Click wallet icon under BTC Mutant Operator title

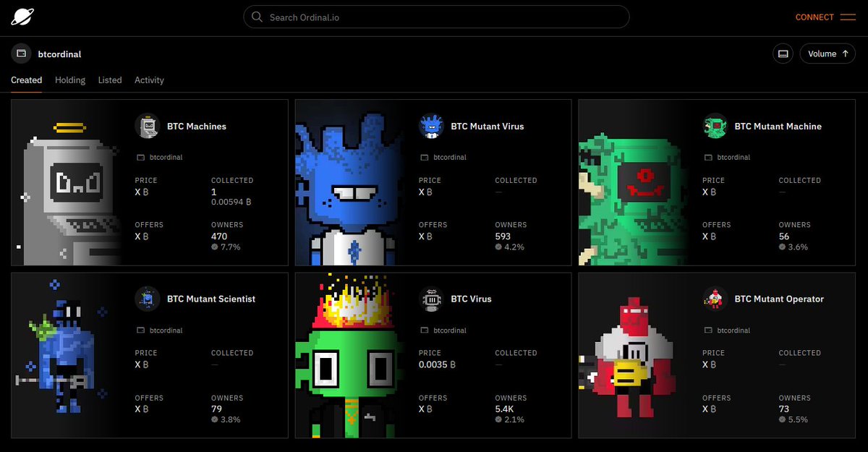click(707, 331)
